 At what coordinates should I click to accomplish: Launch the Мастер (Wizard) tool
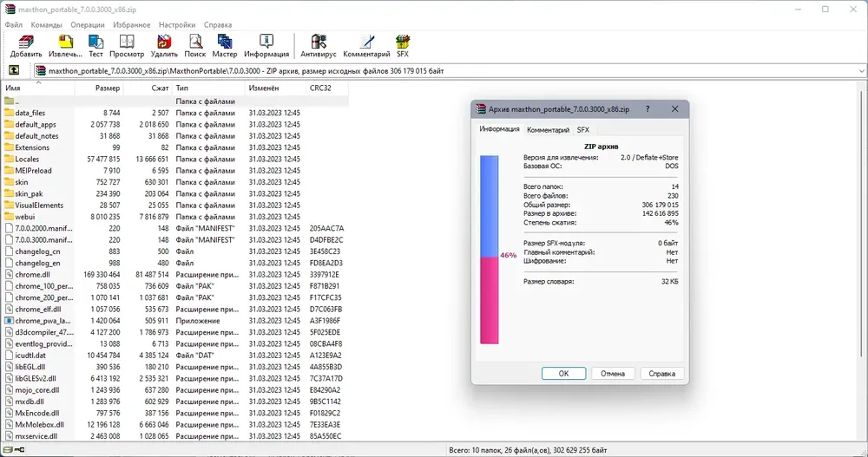click(x=224, y=46)
